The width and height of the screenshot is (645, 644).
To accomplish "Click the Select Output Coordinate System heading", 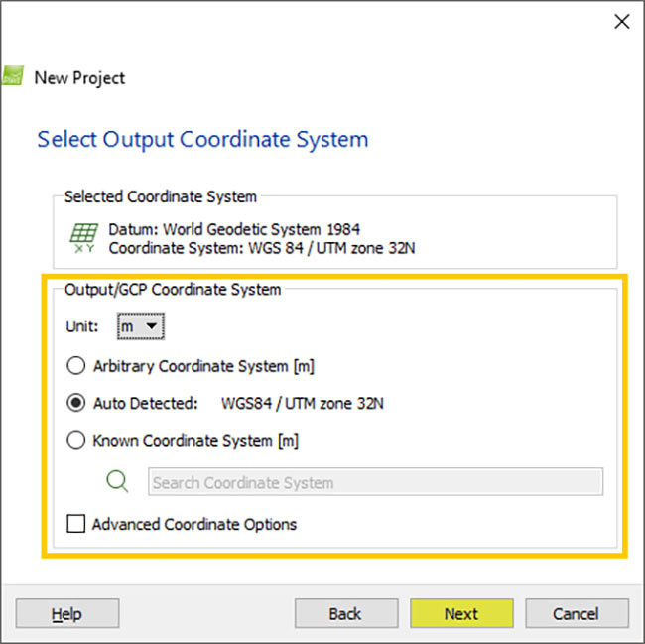I will tap(202, 140).
